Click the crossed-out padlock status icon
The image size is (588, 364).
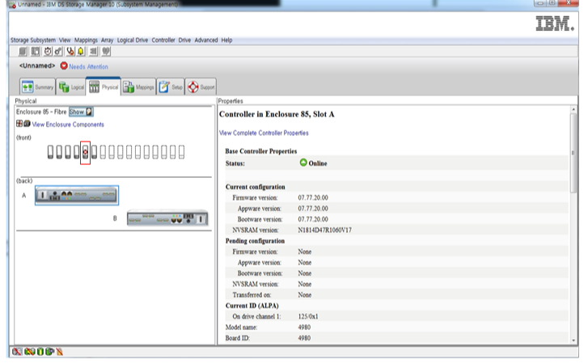pyautogui.click(x=59, y=352)
